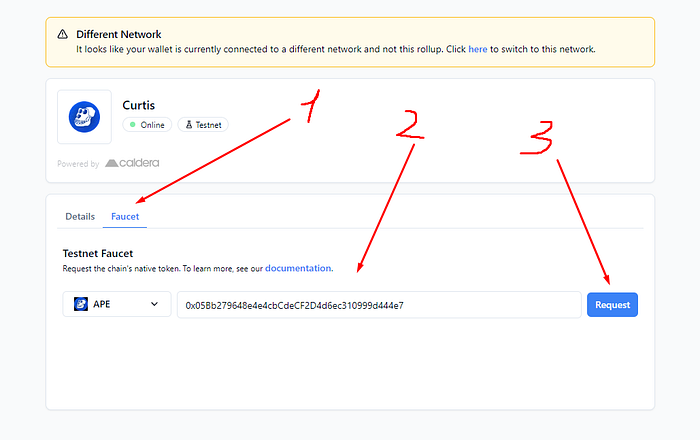
Task: Click the wallet address input field
Action: click(x=379, y=305)
